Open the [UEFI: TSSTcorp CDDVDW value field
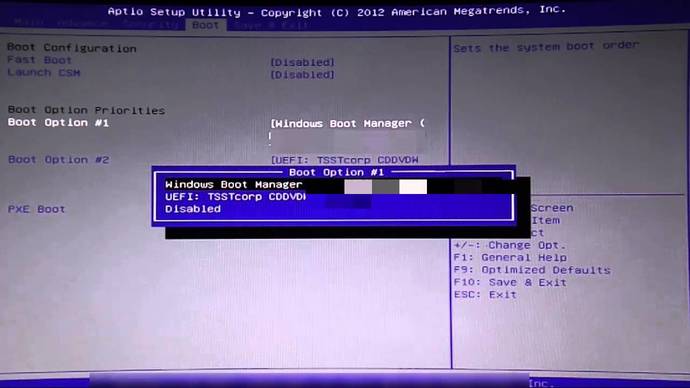The height and width of the screenshot is (388, 690). click(x=345, y=160)
